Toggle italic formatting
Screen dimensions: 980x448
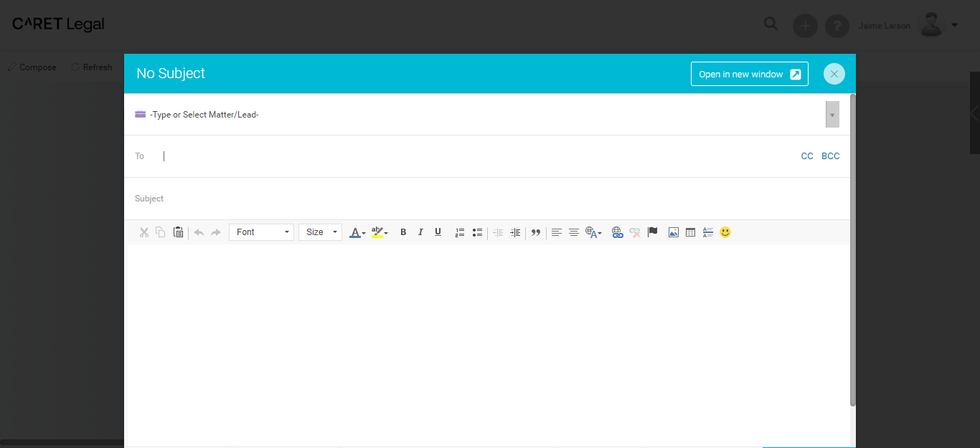tap(420, 232)
